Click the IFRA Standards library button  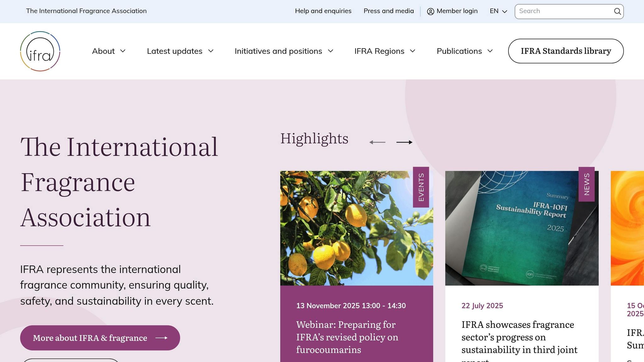[x=565, y=51]
